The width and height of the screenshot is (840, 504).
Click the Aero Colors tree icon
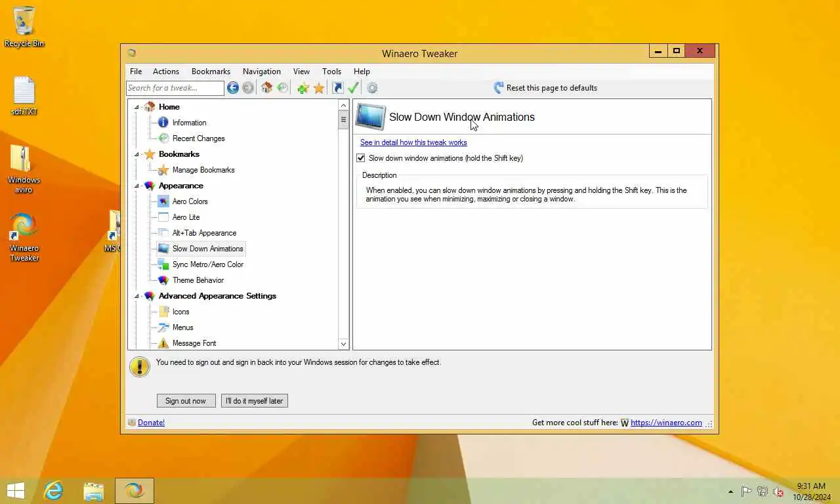tap(163, 201)
